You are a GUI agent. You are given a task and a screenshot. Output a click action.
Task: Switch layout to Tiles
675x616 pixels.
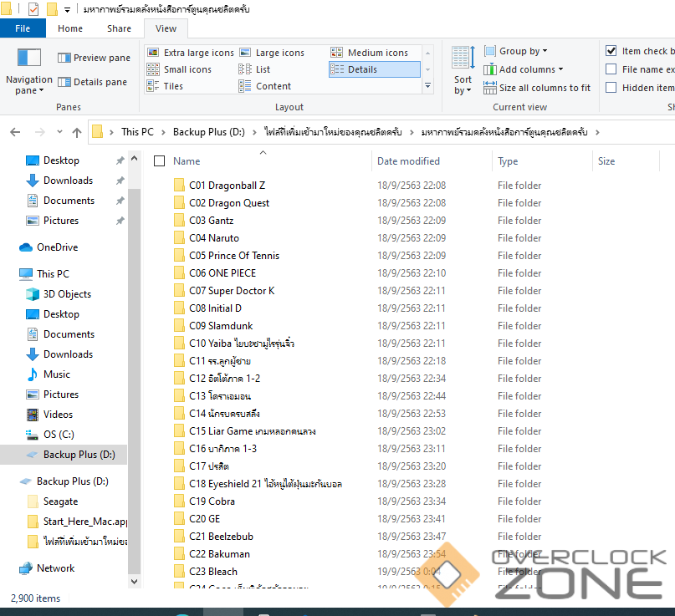tap(165, 86)
